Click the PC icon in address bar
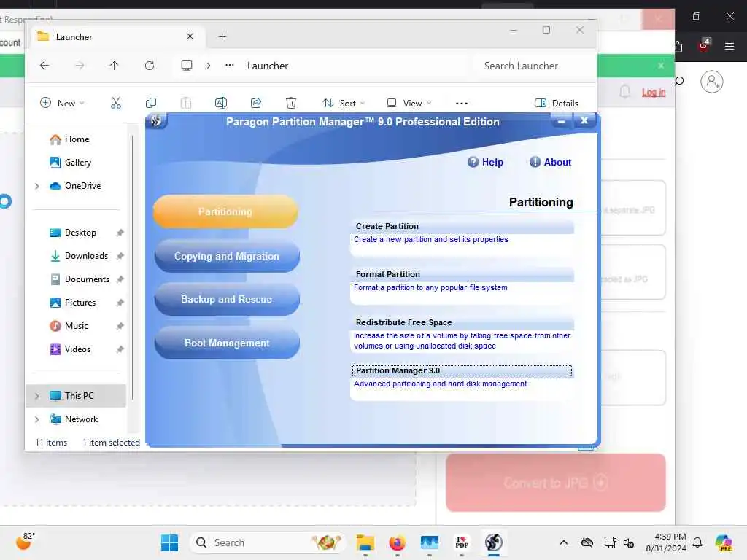Image resolution: width=747 pixels, height=560 pixels. [187, 66]
